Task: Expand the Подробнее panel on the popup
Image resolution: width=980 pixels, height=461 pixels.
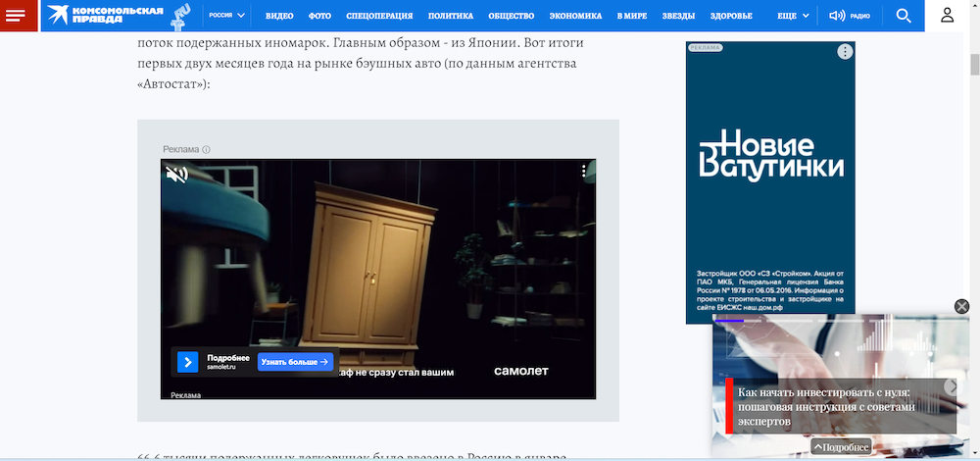Action: (x=841, y=447)
